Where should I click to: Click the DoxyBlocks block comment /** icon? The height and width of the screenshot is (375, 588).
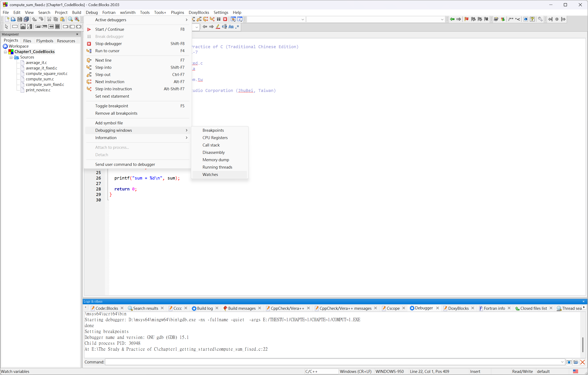[511, 19]
